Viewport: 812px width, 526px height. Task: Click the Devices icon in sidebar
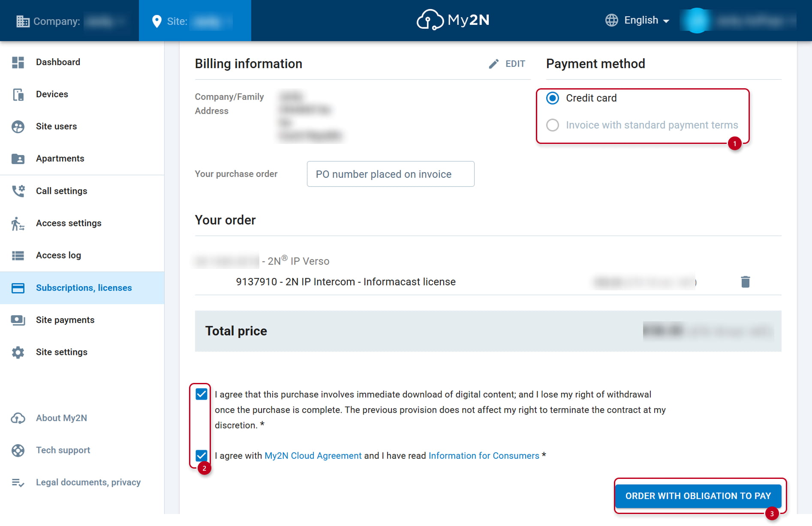click(x=18, y=94)
